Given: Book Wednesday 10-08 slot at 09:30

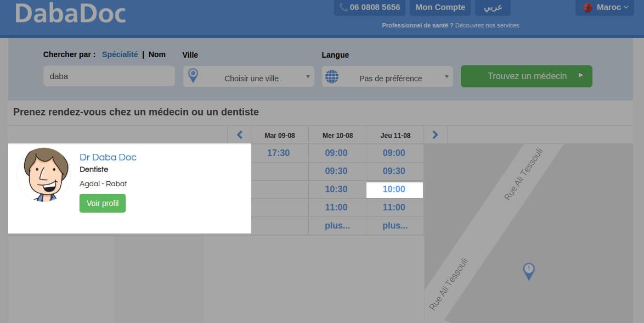Looking at the screenshot, I should tap(336, 171).
